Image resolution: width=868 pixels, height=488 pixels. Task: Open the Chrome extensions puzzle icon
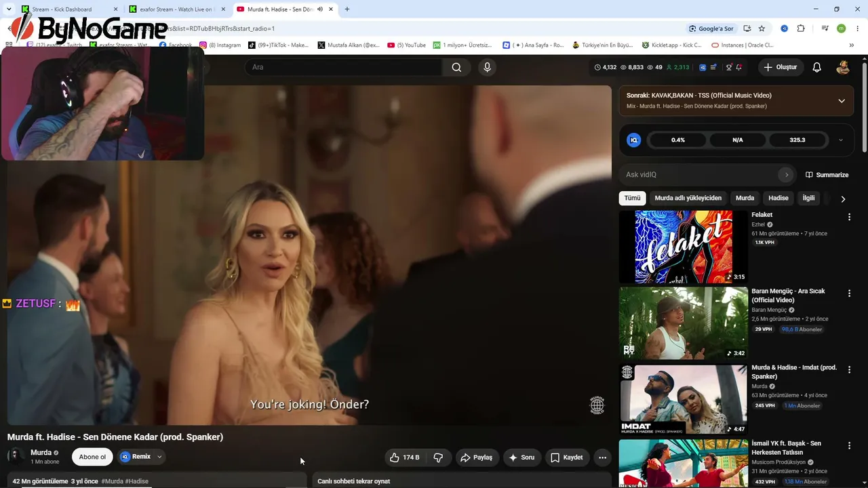click(x=801, y=28)
